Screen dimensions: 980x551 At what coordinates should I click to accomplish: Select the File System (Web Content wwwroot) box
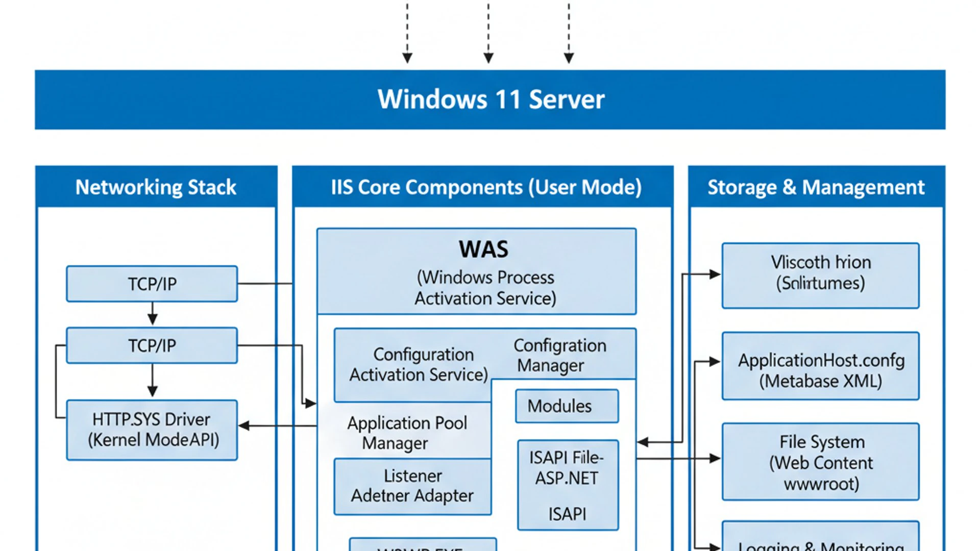pyautogui.click(x=821, y=462)
